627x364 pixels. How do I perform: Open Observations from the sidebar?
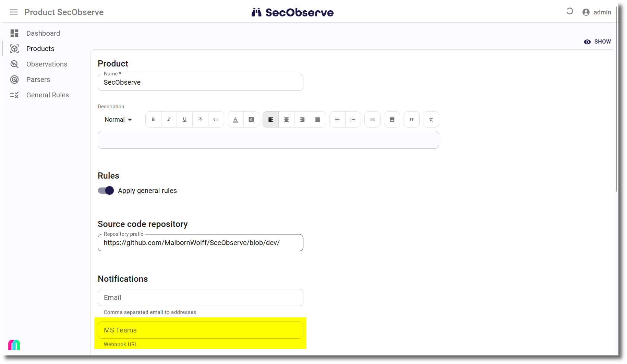47,64
